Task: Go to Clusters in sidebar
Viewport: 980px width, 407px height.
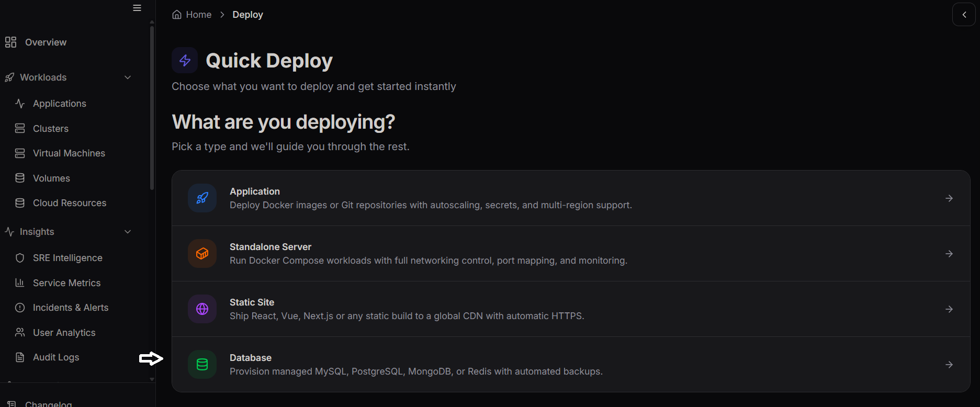Action: coord(50,129)
